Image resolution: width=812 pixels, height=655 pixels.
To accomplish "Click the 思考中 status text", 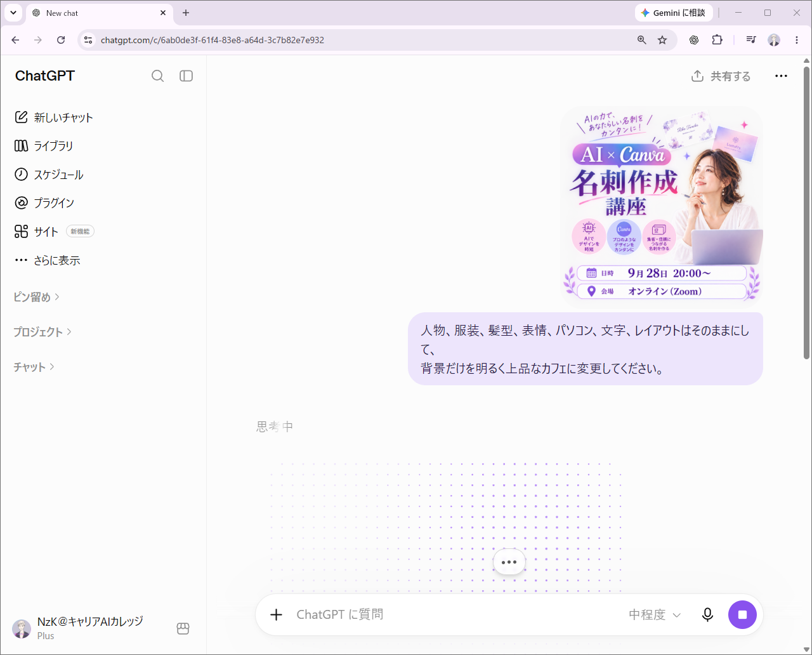I will tap(275, 427).
